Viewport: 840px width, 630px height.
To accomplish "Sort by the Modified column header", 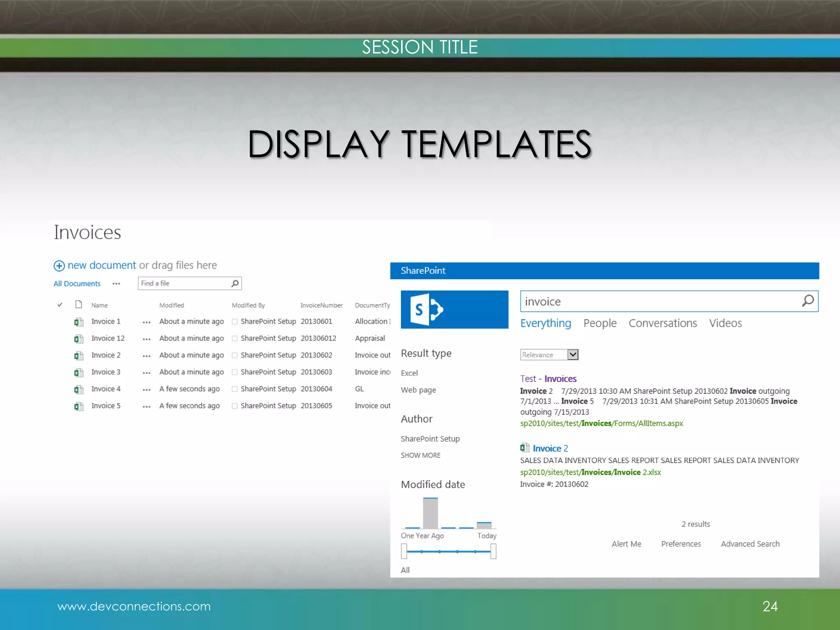I will 171,305.
